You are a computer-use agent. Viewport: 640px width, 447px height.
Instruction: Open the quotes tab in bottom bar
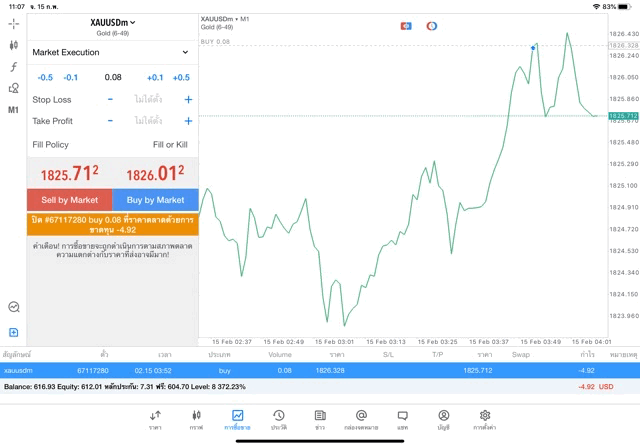155,420
